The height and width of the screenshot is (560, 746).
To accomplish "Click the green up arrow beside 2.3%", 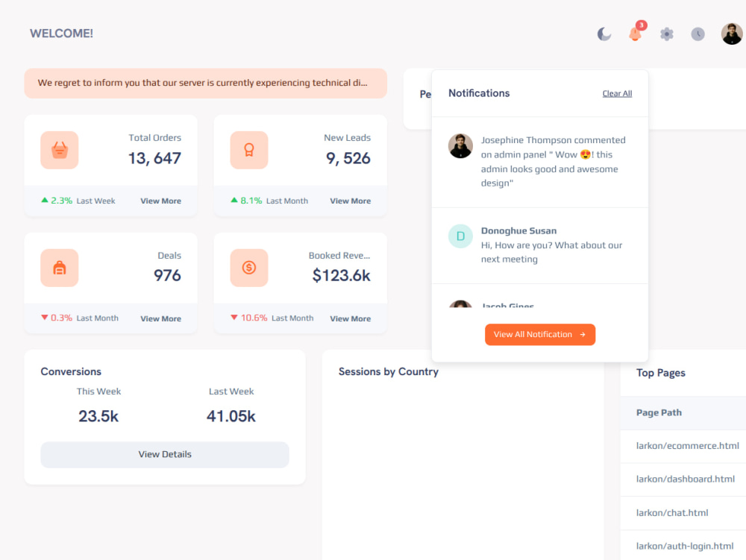I will coord(45,200).
